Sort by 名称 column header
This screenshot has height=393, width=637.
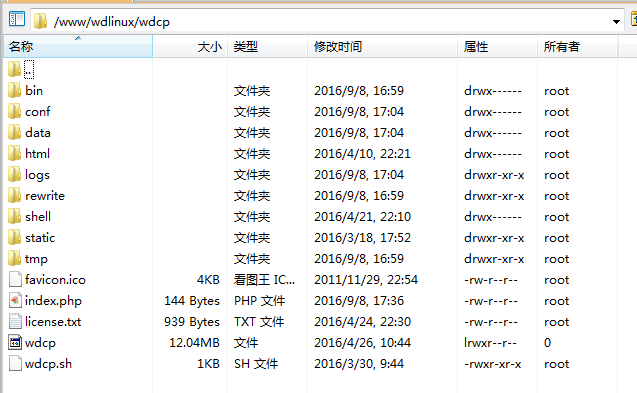pos(78,46)
